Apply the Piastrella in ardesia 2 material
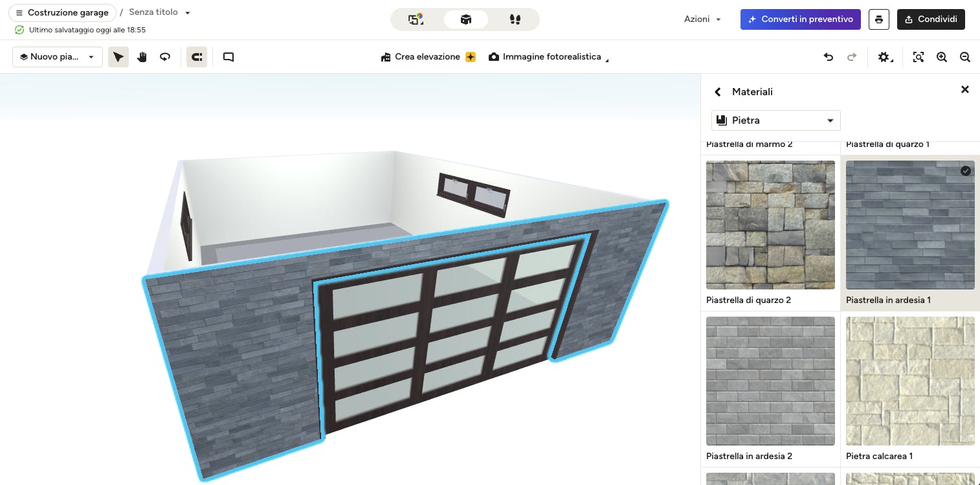This screenshot has height=485, width=980. (770, 381)
